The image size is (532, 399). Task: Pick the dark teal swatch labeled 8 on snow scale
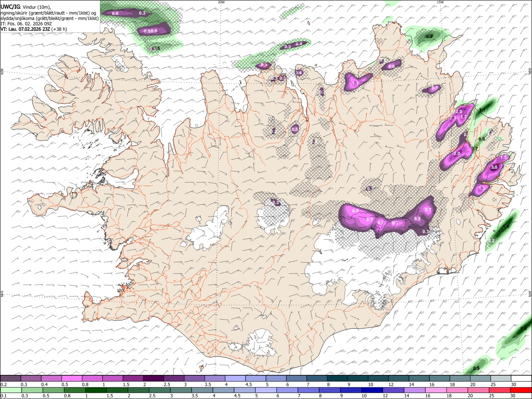click(337, 379)
